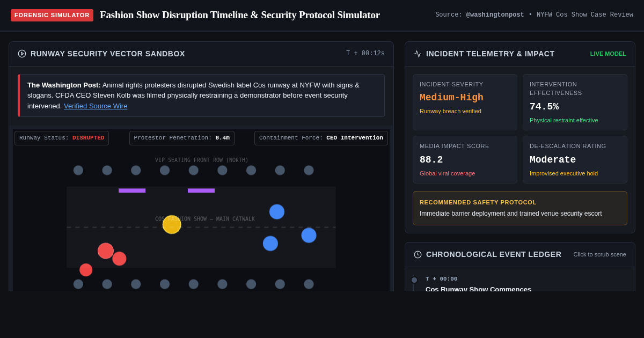Click the Global viral coverage note
This screenshot has height=338, width=644.
click(447, 173)
